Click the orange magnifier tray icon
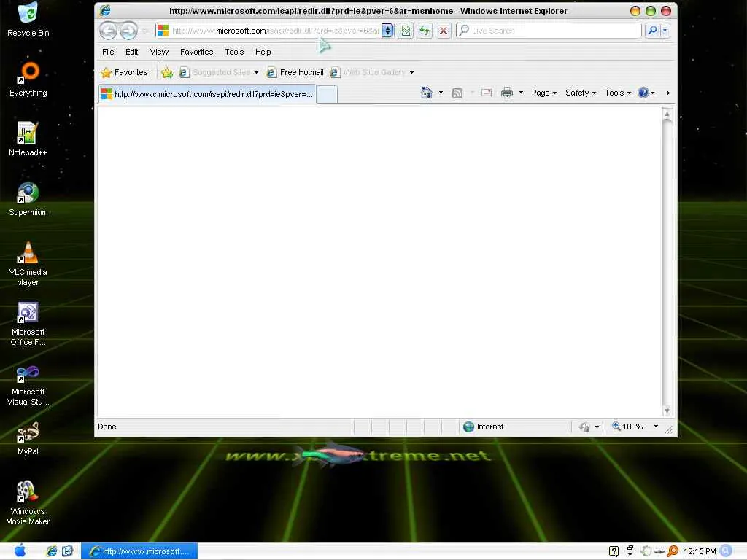This screenshot has height=560, width=747. 673,551
